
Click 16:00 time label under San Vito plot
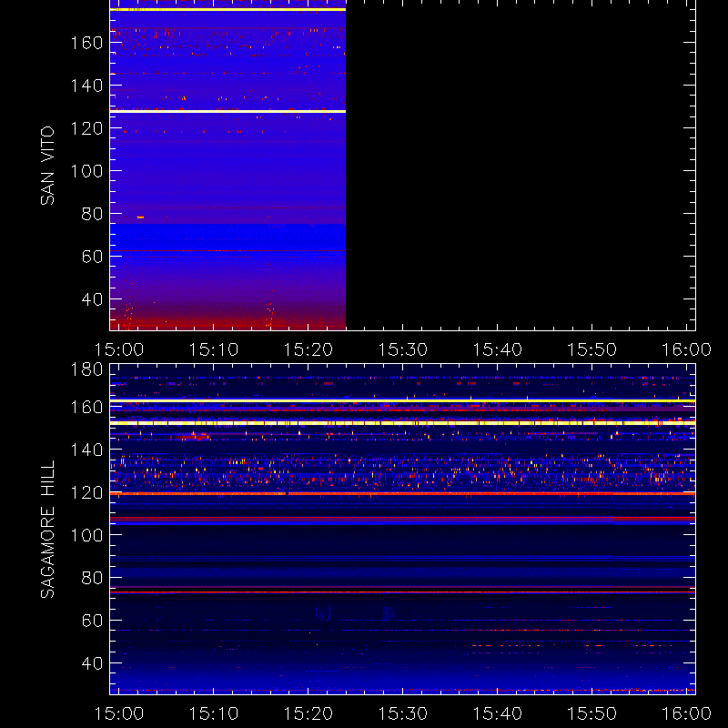687,349
